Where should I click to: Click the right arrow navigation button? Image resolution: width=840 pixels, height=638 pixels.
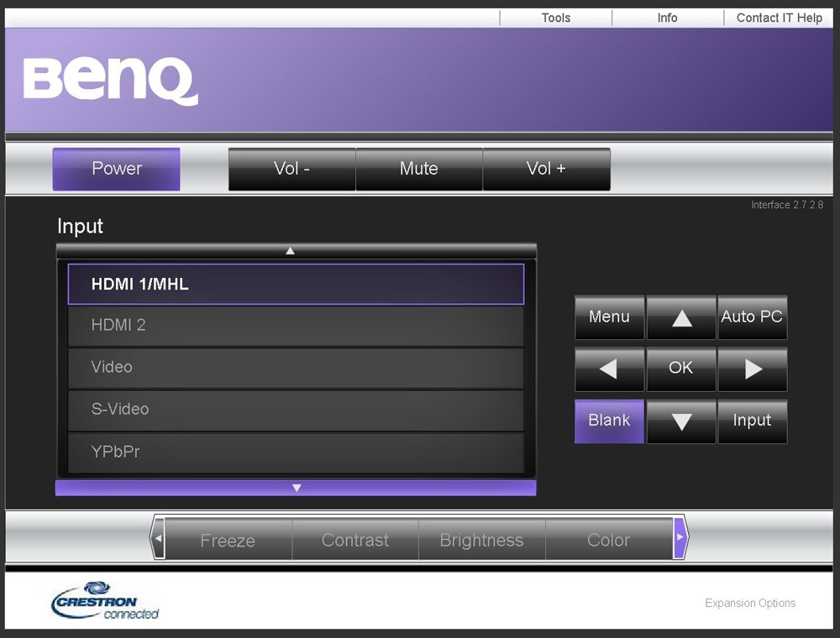pyautogui.click(x=752, y=369)
